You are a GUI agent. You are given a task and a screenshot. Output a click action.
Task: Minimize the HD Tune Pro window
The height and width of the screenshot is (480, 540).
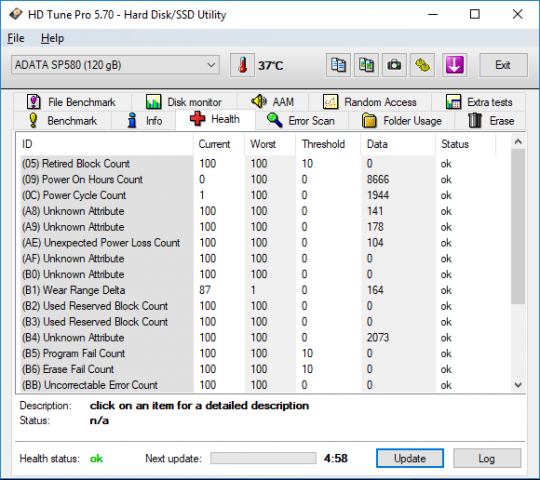coord(433,14)
